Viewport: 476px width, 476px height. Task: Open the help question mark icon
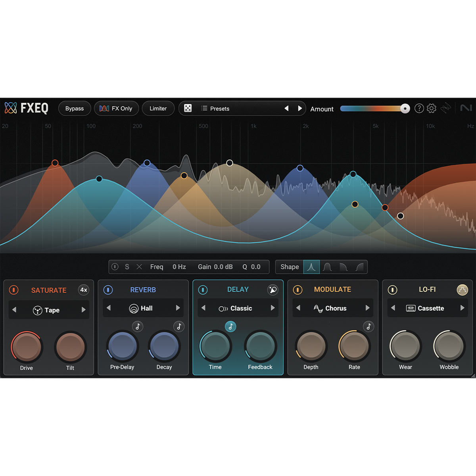[x=419, y=108]
